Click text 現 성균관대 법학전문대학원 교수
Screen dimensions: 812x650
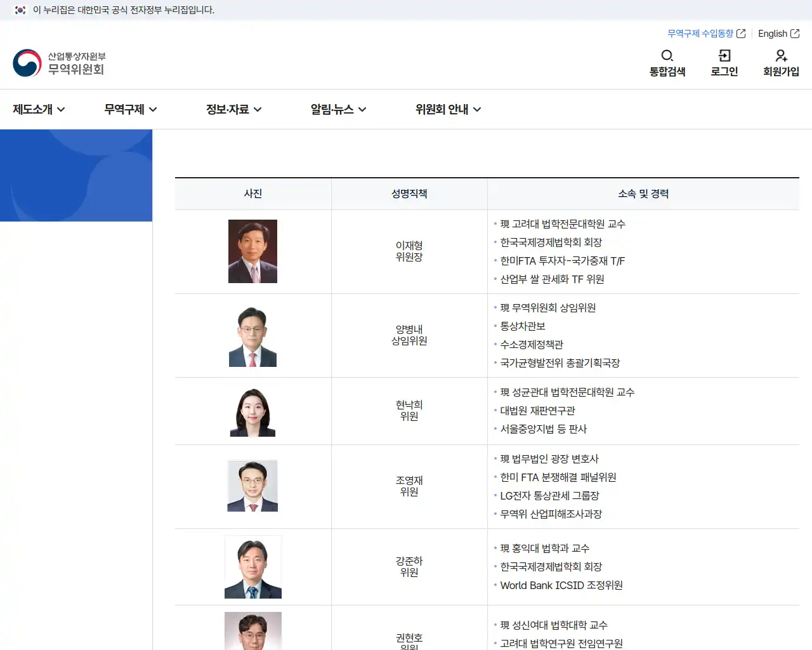567,392
